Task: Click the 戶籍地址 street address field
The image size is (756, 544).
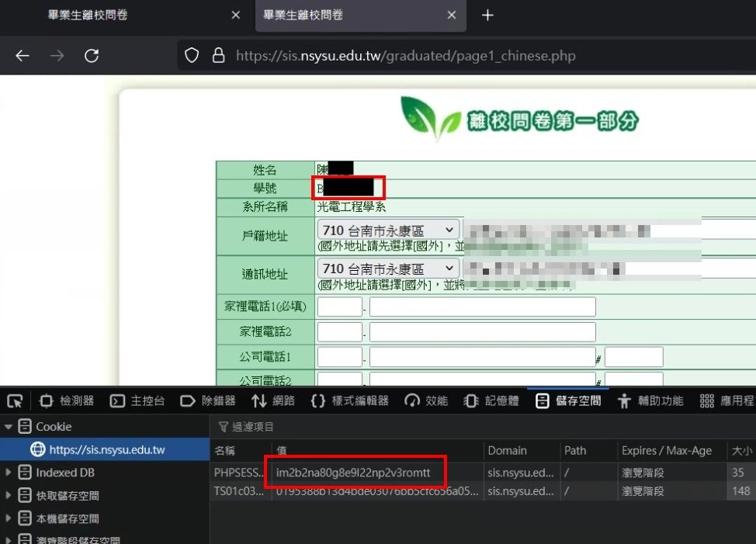Action: (609, 230)
